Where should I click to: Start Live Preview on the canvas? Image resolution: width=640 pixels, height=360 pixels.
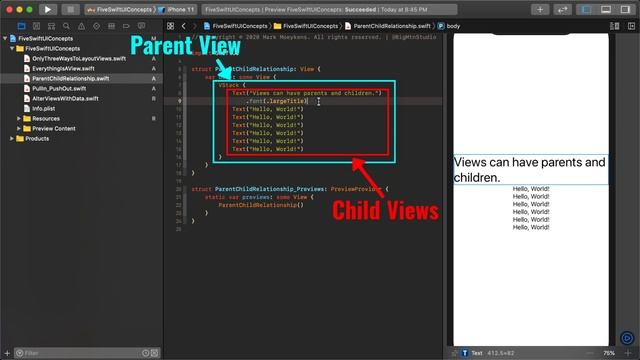(x=627, y=338)
